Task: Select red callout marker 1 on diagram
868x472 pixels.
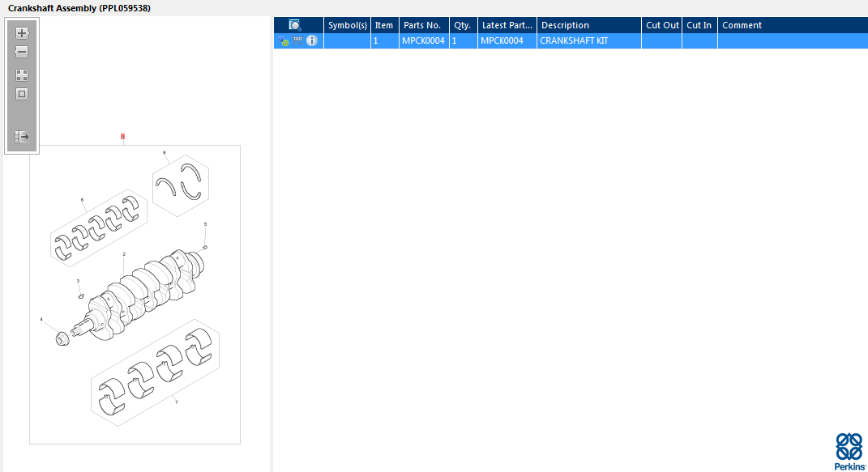Action: (x=123, y=137)
